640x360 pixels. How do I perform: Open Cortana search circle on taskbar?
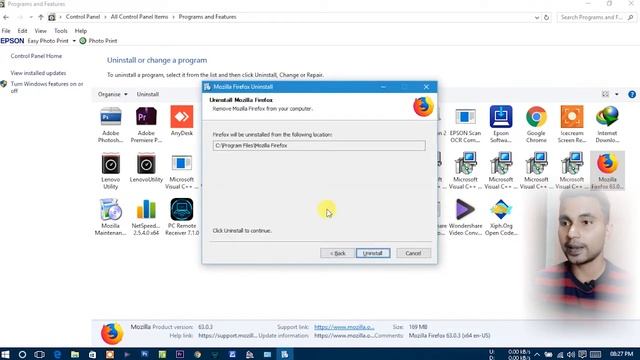pos(22,354)
